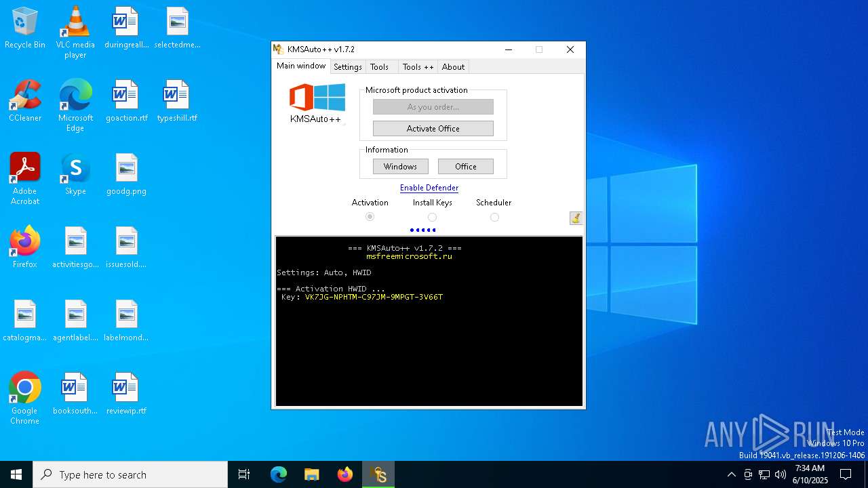Viewport: 868px width, 488px height.
Task: Open the notification center icon
Action: pos(846,474)
